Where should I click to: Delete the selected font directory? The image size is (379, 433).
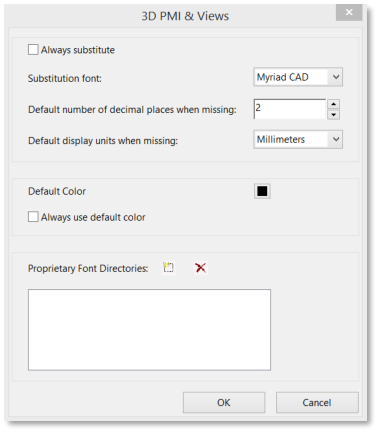[x=200, y=268]
